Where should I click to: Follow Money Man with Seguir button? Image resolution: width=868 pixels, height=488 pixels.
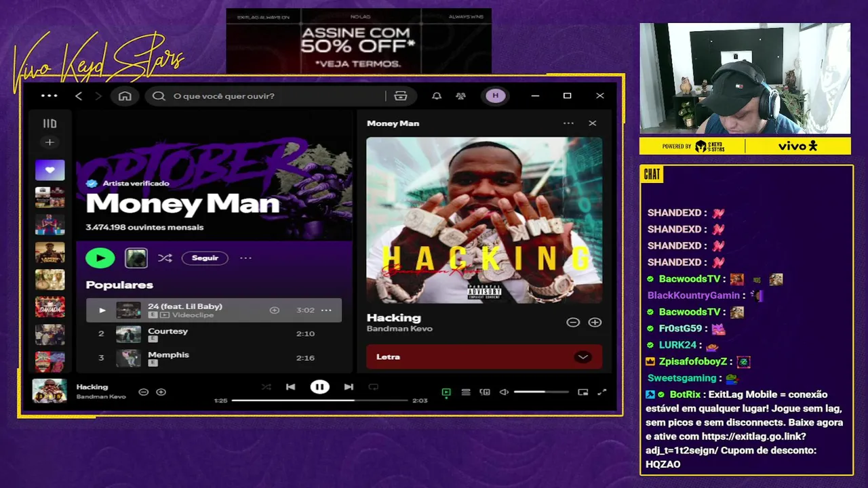tap(205, 258)
